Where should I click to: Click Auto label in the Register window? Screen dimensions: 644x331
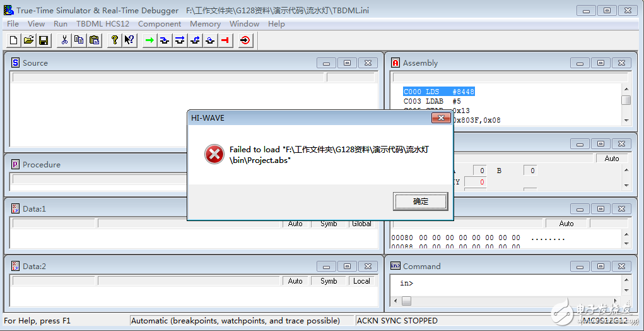pos(612,159)
